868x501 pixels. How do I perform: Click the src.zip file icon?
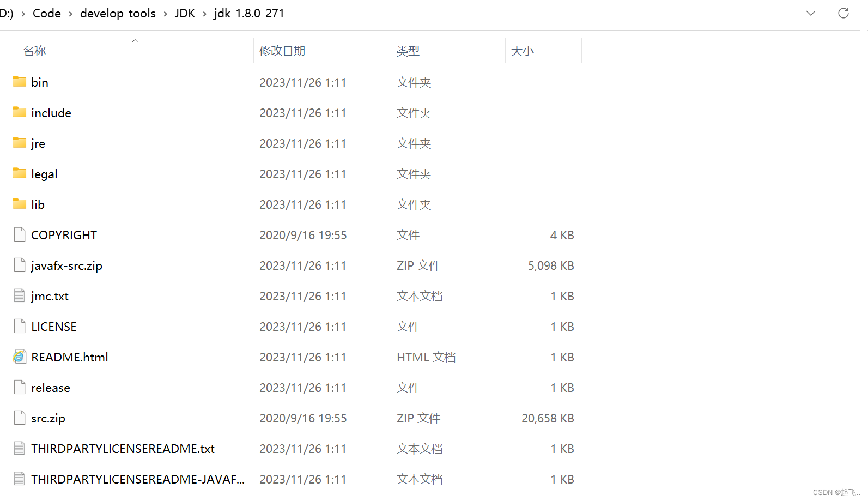[20, 418]
